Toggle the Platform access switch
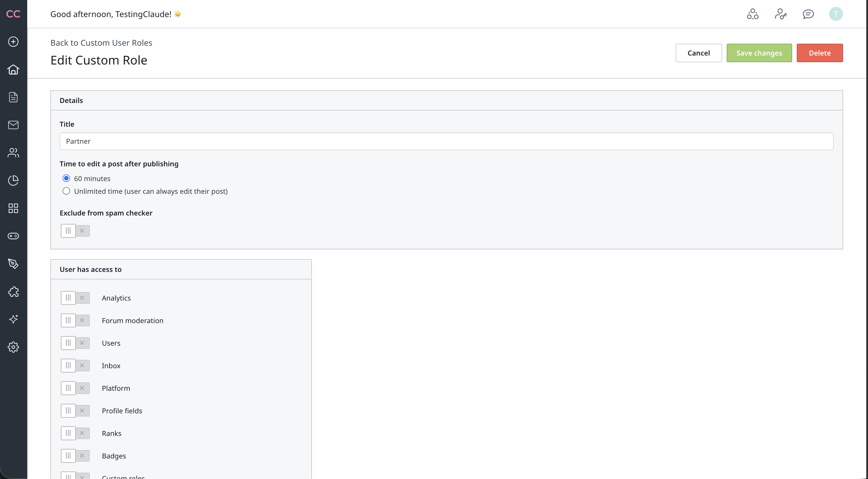This screenshot has height=479, width=868. click(75, 388)
